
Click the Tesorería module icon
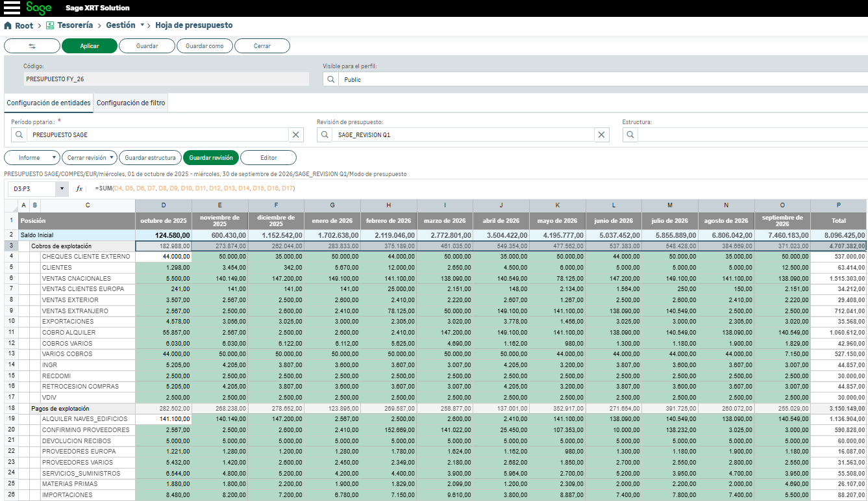coord(50,25)
